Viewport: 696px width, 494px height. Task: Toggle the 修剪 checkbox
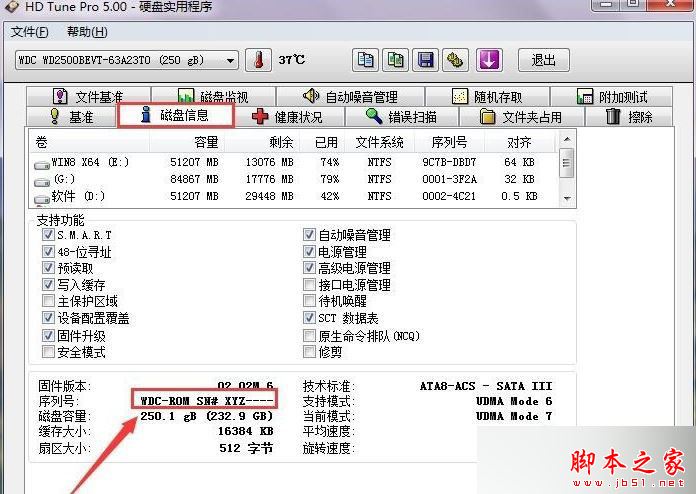309,352
